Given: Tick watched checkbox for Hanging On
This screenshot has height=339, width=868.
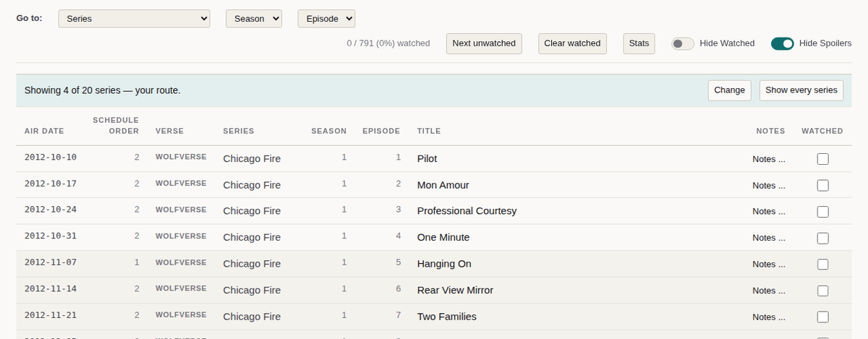Looking at the screenshot, I should (x=822, y=264).
